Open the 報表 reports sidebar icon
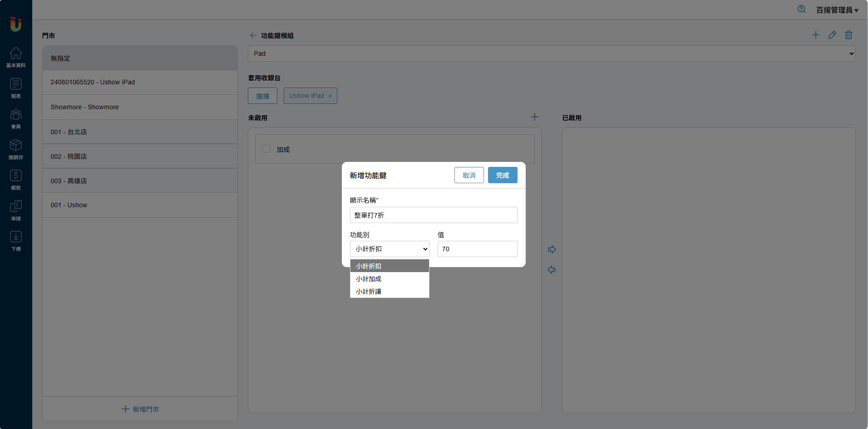 pyautogui.click(x=16, y=88)
